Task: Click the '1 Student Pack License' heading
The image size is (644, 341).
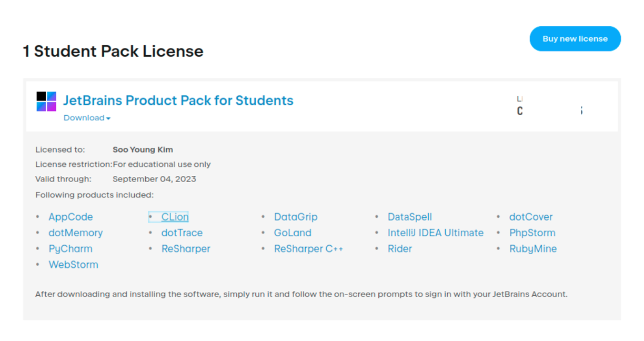Action: coord(113,51)
